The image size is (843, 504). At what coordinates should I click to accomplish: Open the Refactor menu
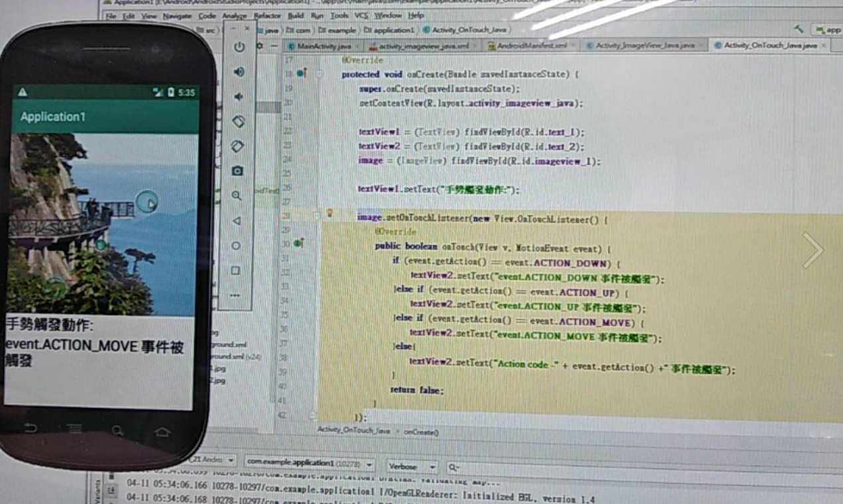pos(267,15)
